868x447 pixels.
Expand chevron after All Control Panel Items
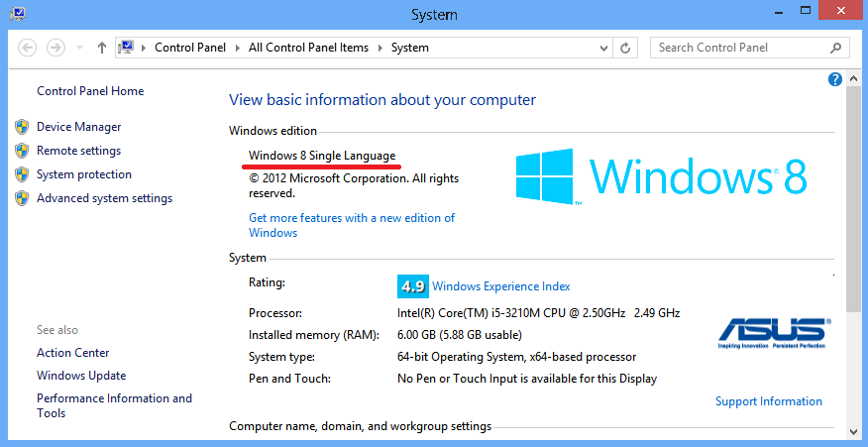click(x=380, y=48)
